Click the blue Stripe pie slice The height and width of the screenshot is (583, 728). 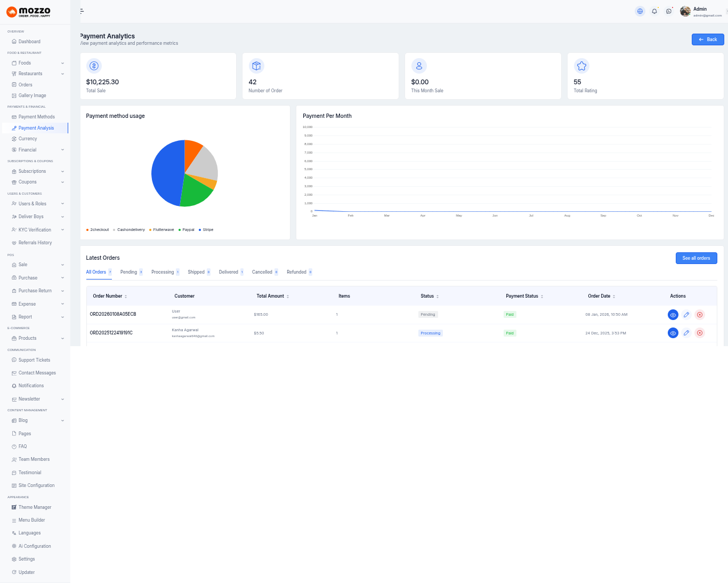[166, 173]
